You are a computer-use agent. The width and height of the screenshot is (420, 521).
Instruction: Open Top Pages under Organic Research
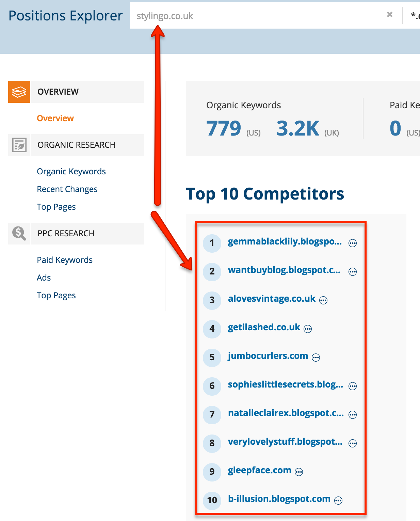(56, 207)
